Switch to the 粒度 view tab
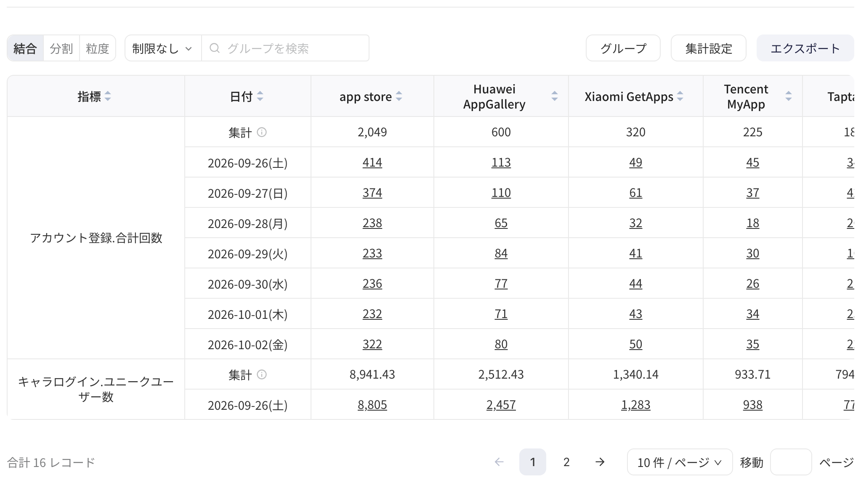 click(98, 48)
